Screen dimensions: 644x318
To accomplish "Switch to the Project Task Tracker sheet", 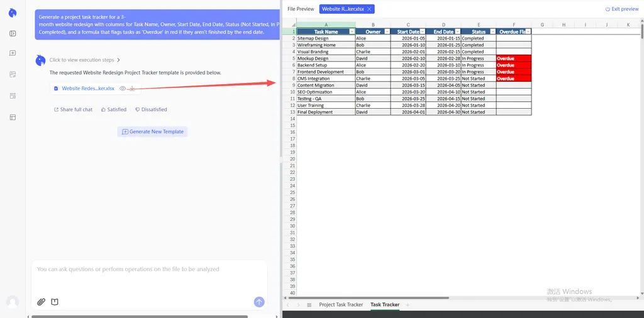I will tap(341, 305).
